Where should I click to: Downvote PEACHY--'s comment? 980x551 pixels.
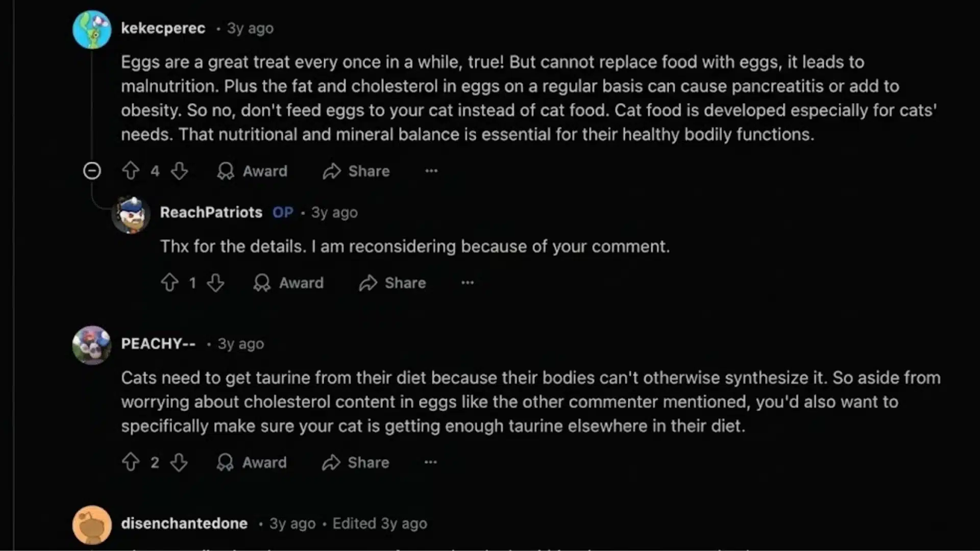(179, 462)
